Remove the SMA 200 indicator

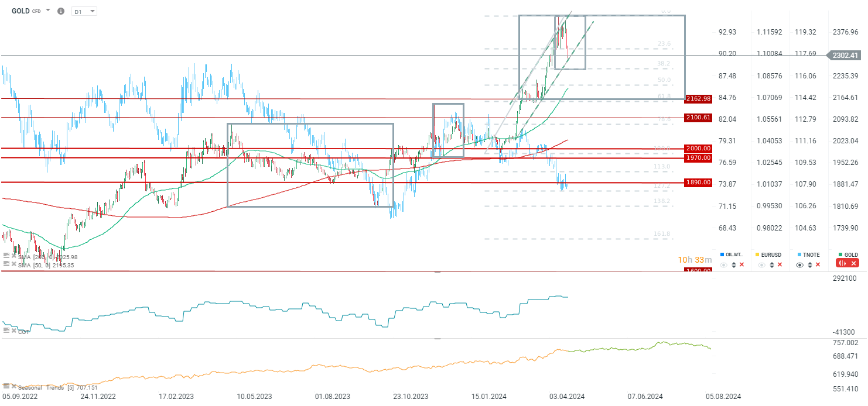[x=14, y=256]
